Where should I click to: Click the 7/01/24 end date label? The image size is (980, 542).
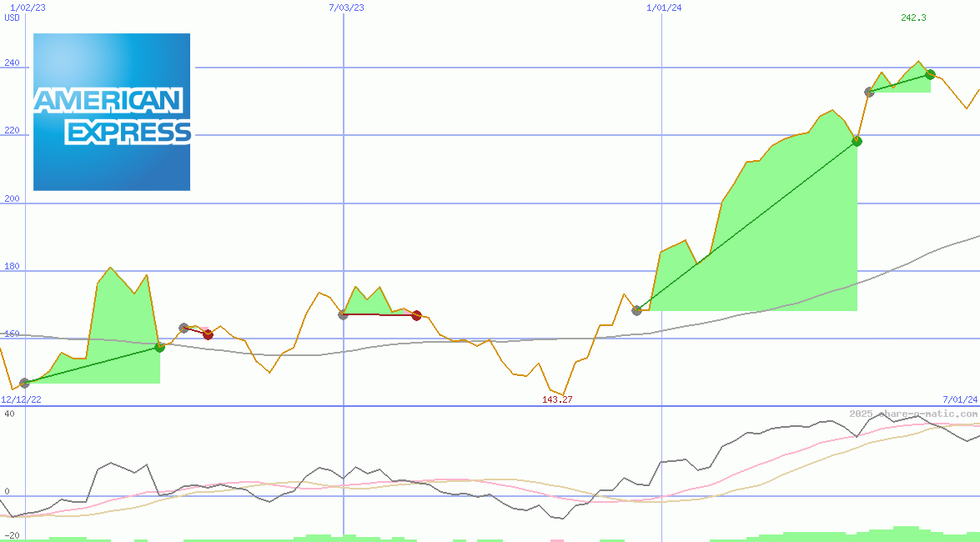[959, 399]
